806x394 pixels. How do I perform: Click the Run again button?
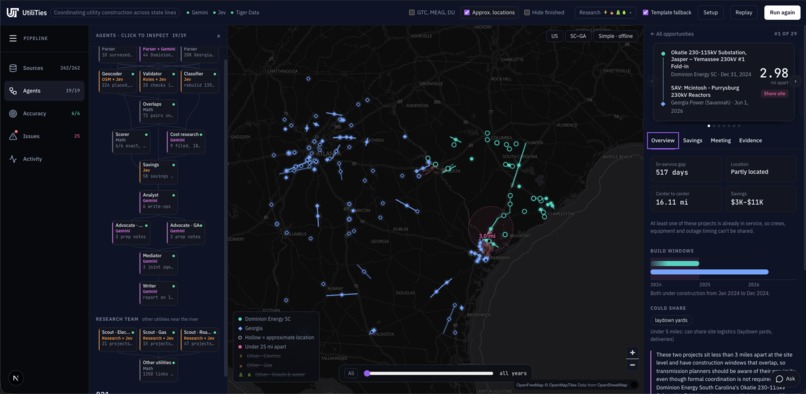click(782, 12)
